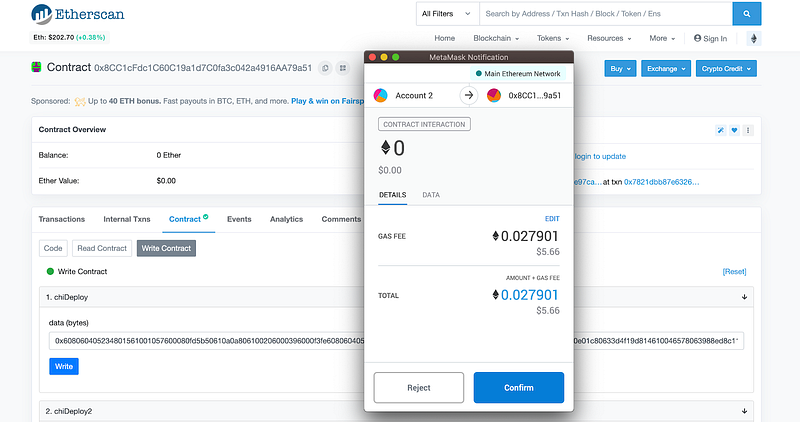This screenshot has height=422, width=800.
Task: Click the Code button
Action: pos(53,249)
